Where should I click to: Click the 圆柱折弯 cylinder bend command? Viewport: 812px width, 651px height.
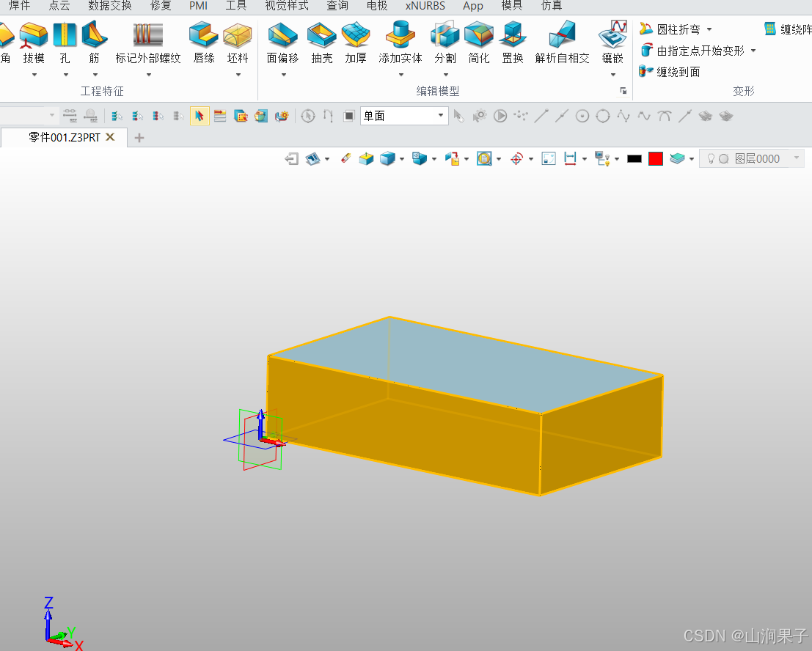tap(670, 29)
